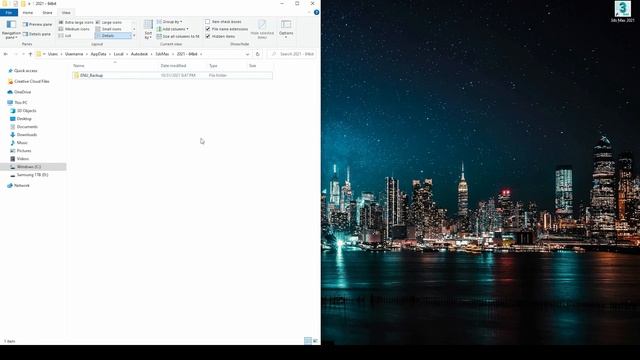Open the Navigation pane options
Viewport: 640px width, 360px height.
pos(11,29)
